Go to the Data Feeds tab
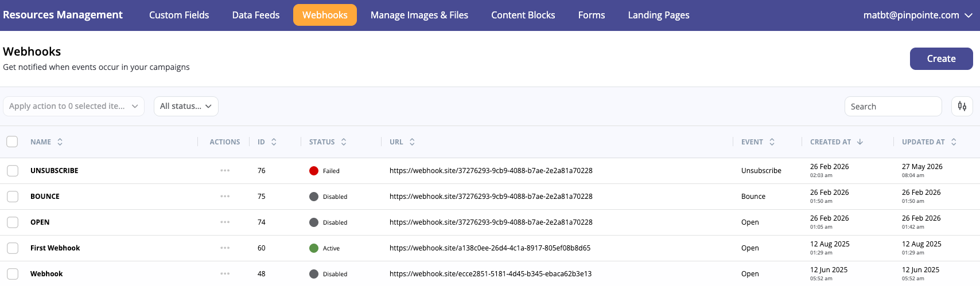 tap(256, 15)
